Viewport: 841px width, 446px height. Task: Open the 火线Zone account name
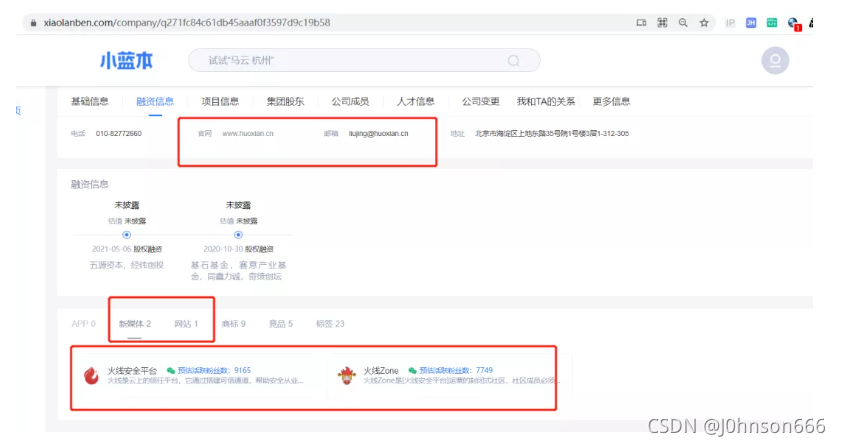(x=381, y=370)
